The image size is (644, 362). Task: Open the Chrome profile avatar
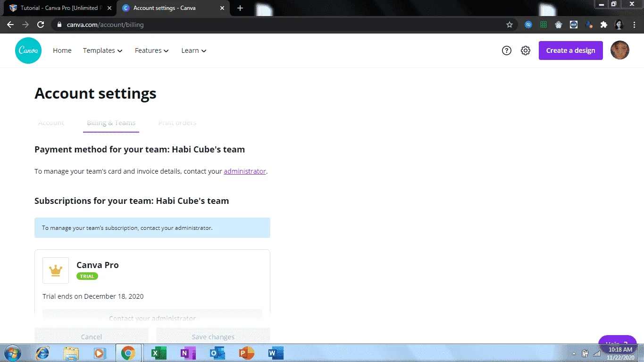(x=619, y=25)
